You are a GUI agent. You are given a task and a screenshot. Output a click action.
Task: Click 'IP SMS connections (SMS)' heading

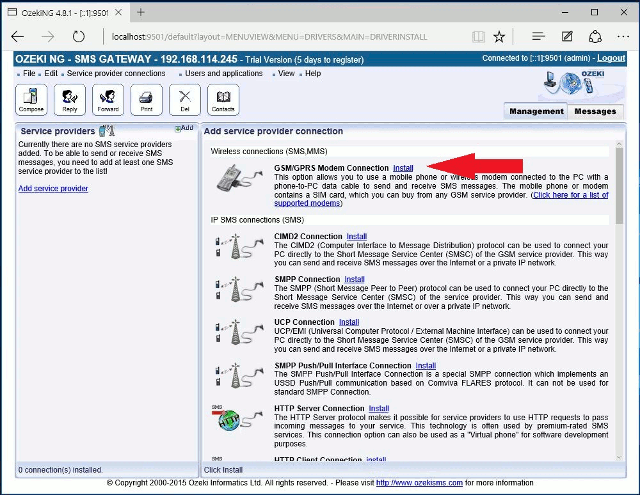point(257,220)
